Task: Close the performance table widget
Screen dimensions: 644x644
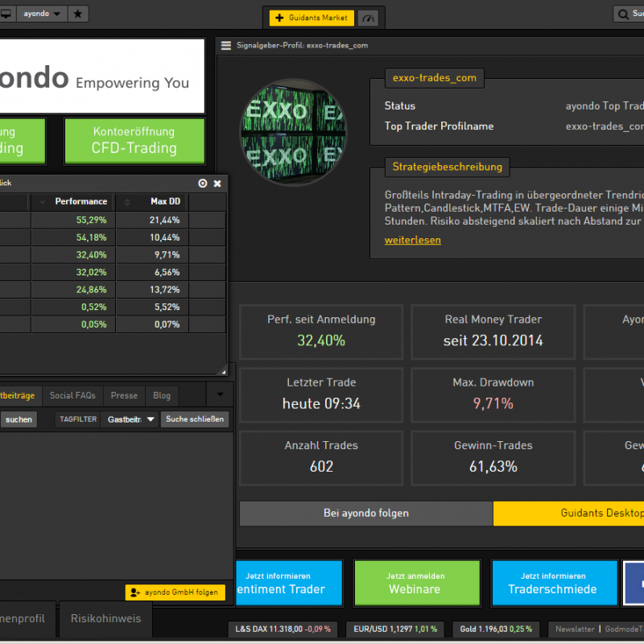Action: [217, 184]
